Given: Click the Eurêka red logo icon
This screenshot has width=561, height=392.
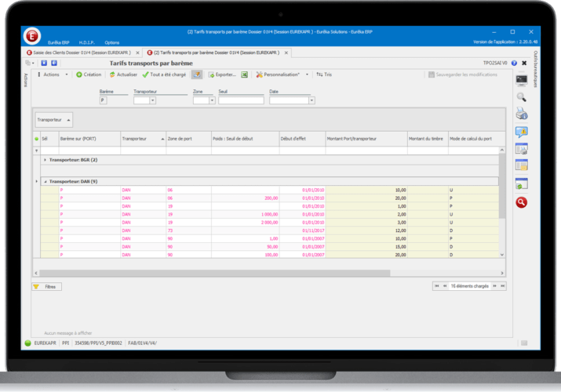Looking at the screenshot, I should point(33,37).
